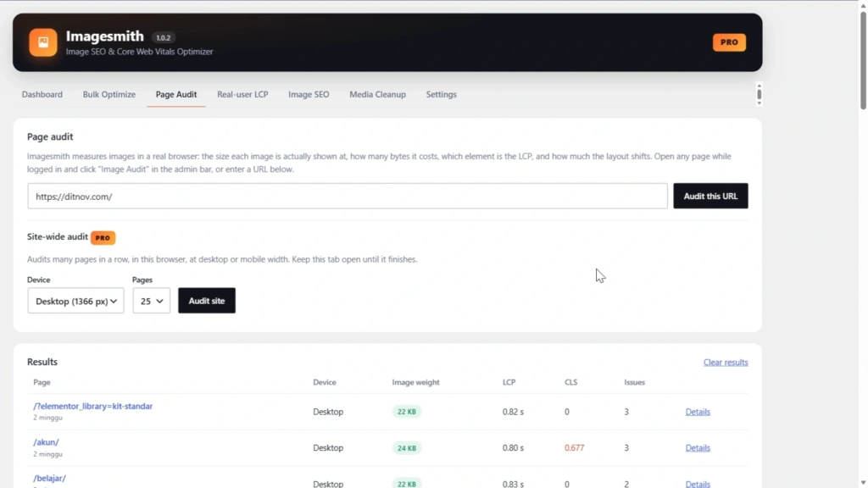This screenshot has height=488, width=868.
Task: Click the Issues column header
Action: point(634,382)
